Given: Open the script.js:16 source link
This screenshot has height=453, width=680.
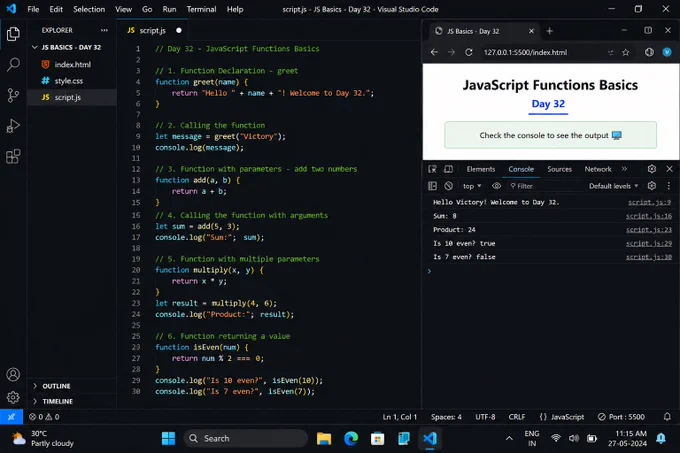Looking at the screenshot, I should coord(648,216).
